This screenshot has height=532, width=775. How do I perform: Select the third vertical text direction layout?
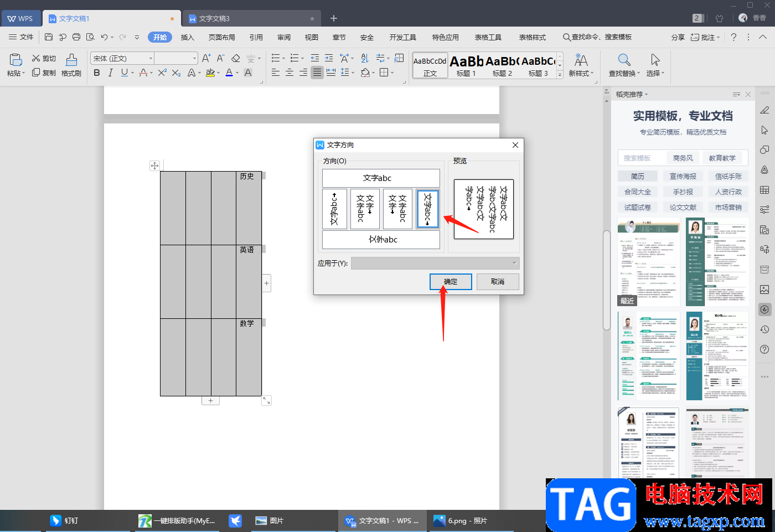click(397, 209)
